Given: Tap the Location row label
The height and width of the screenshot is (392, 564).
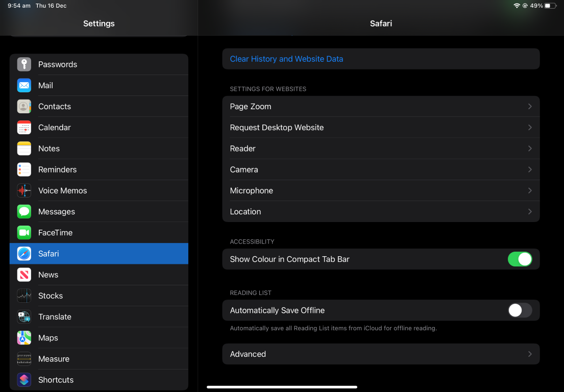Looking at the screenshot, I should click(x=246, y=211).
